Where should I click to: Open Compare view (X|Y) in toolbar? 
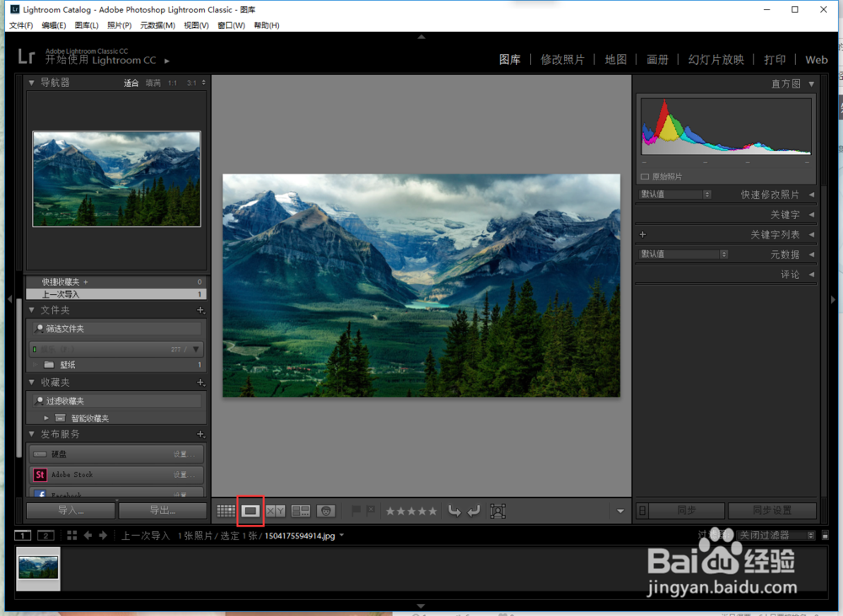pos(276,511)
